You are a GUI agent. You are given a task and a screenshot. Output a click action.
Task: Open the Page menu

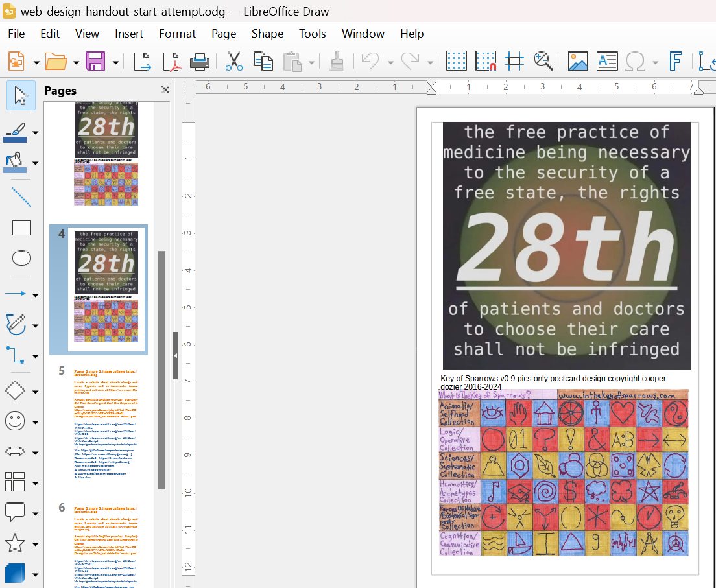coord(224,34)
